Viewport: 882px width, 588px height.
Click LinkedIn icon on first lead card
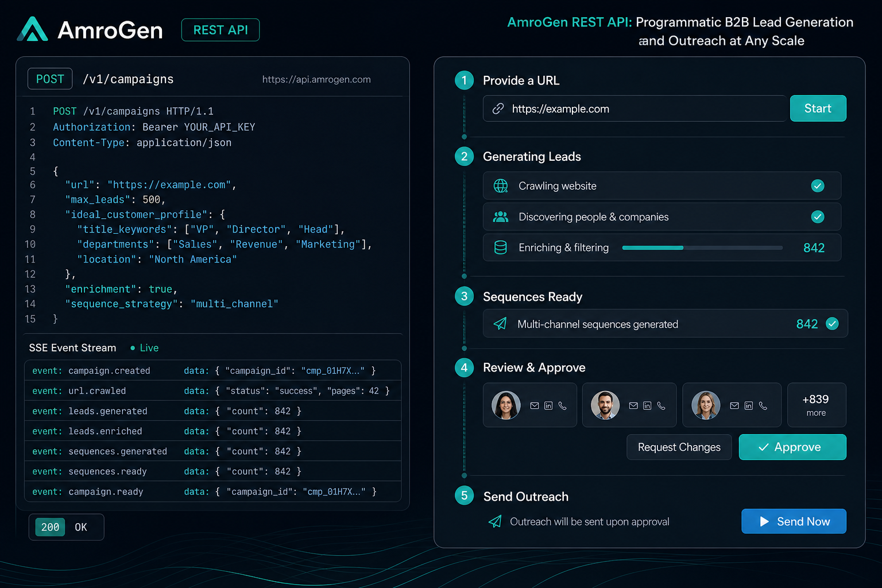tap(548, 405)
